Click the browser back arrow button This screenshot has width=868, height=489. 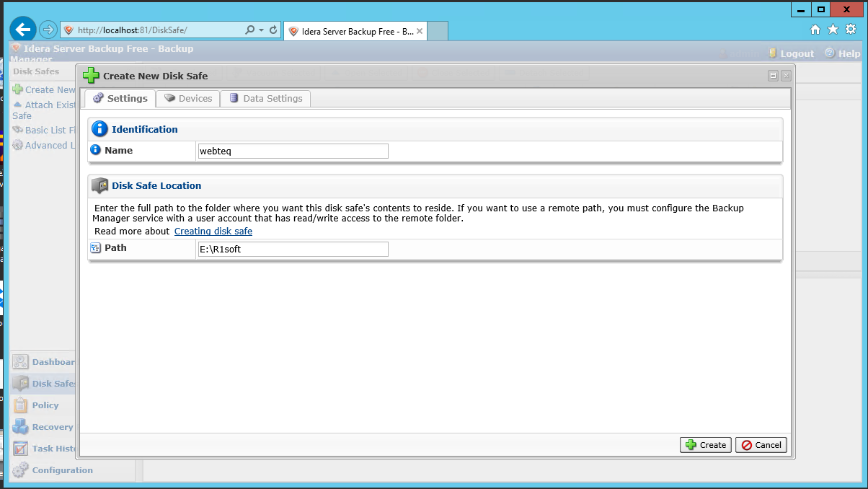[24, 30]
